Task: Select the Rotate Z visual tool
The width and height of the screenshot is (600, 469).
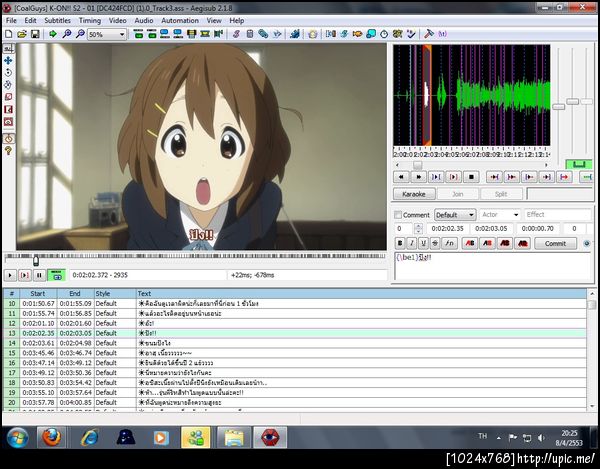Action: click(x=8, y=73)
